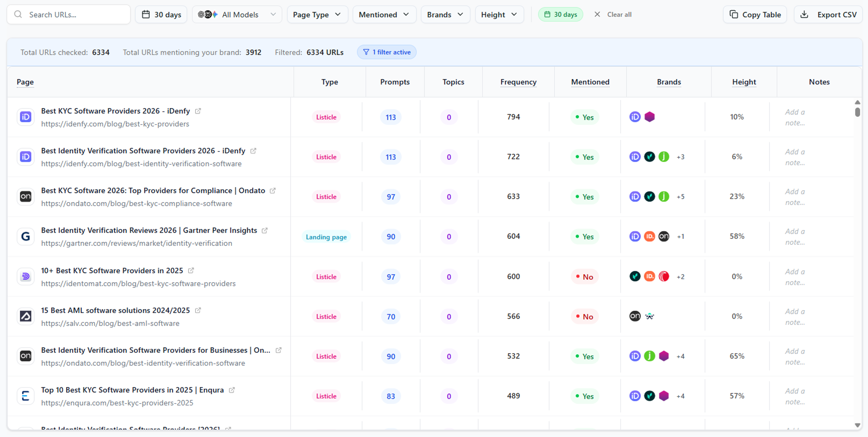
Task: Open external link icon for 10+ Best KYC Software Providers in 2025
Action: tap(191, 270)
